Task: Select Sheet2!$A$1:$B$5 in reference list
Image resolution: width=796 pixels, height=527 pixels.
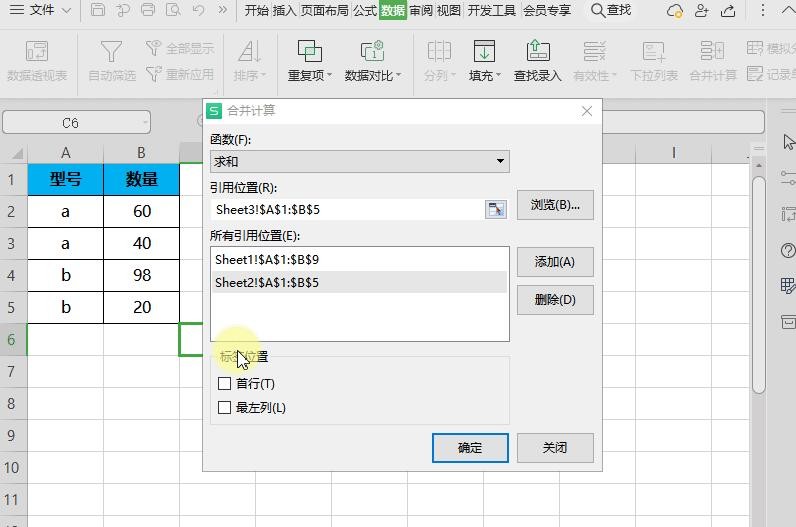Action: (x=359, y=282)
